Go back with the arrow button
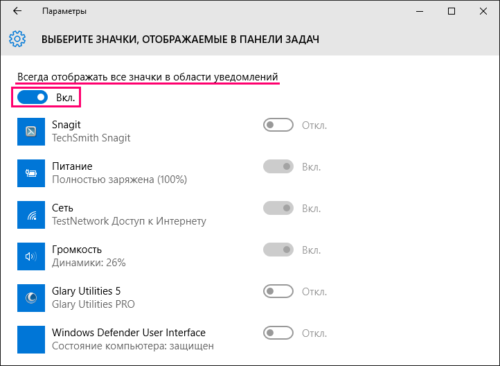The image size is (500, 366). pyautogui.click(x=17, y=11)
